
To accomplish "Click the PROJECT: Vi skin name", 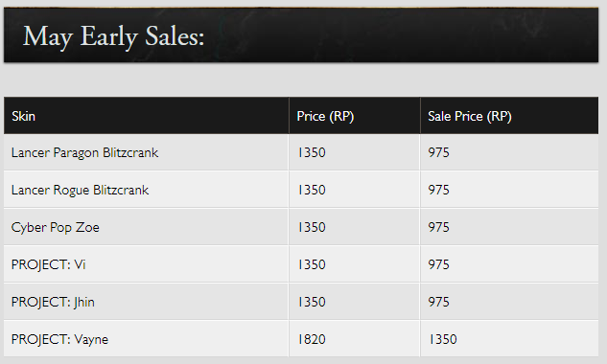I will click(x=48, y=264).
